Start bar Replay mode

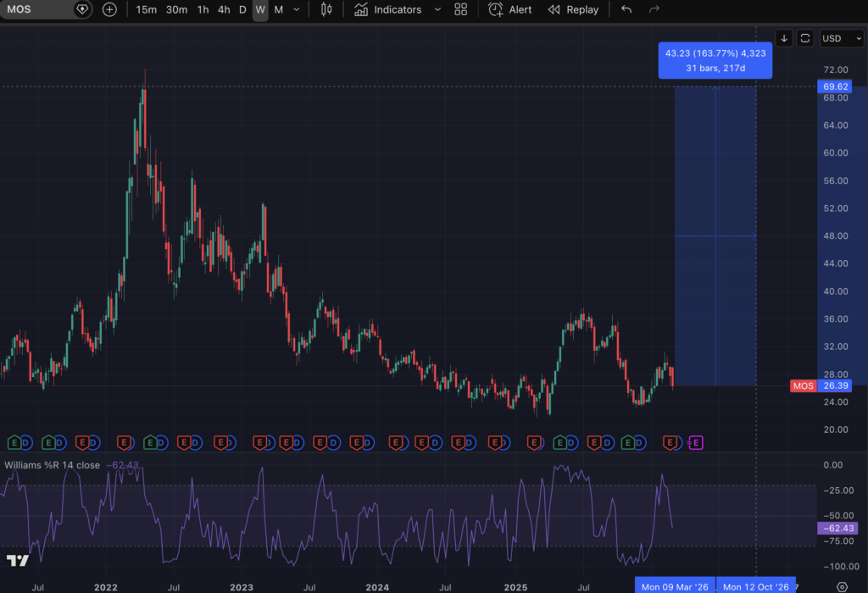coord(573,9)
